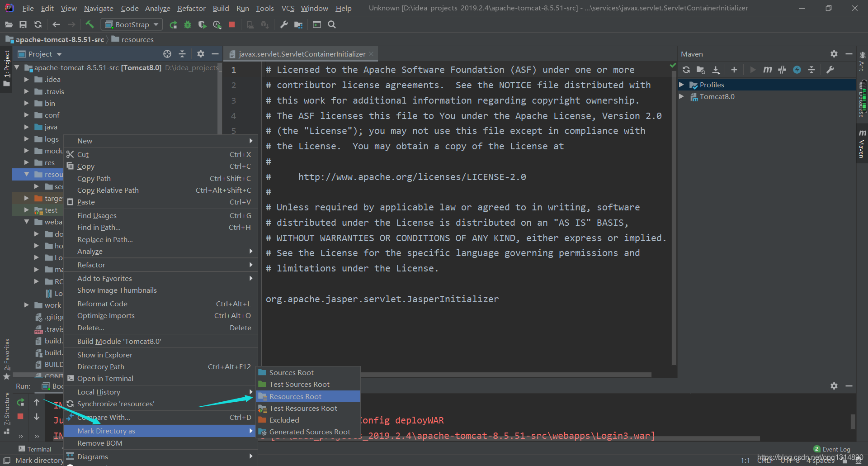Viewport: 868px width, 466px height.
Task: Close the ServletContainerInitializer editor tab
Action: click(371, 54)
